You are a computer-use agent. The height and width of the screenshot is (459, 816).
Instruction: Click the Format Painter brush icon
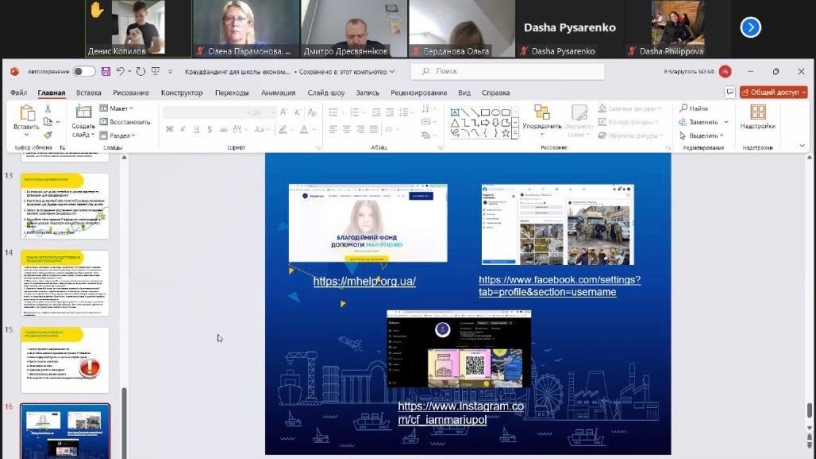tap(48, 135)
